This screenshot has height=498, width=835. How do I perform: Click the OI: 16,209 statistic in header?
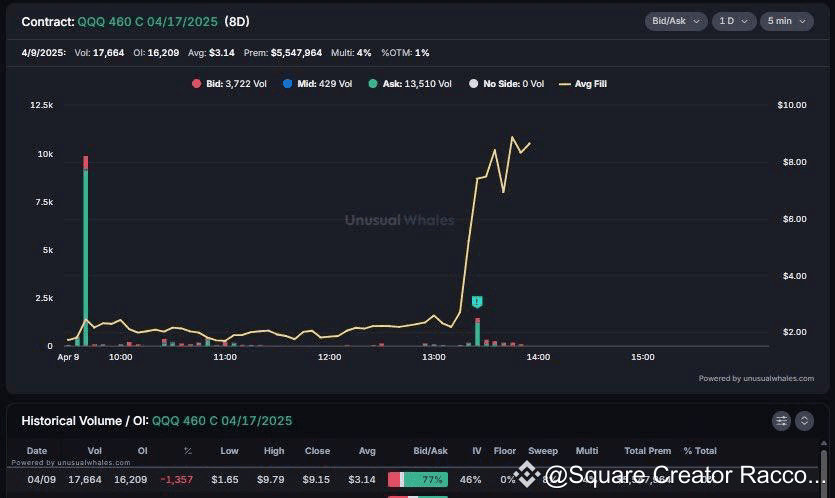(156, 53)
